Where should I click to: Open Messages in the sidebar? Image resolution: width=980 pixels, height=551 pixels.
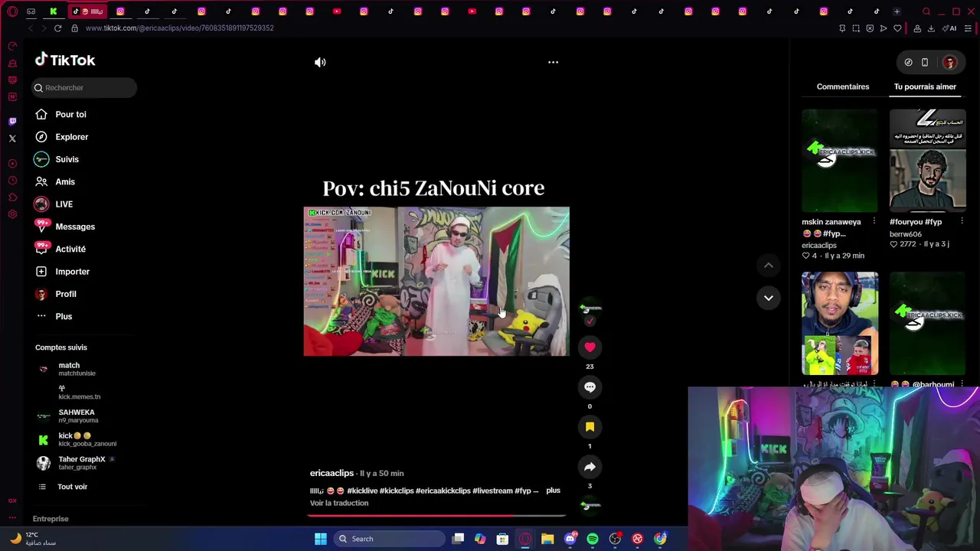coord(65,227)
